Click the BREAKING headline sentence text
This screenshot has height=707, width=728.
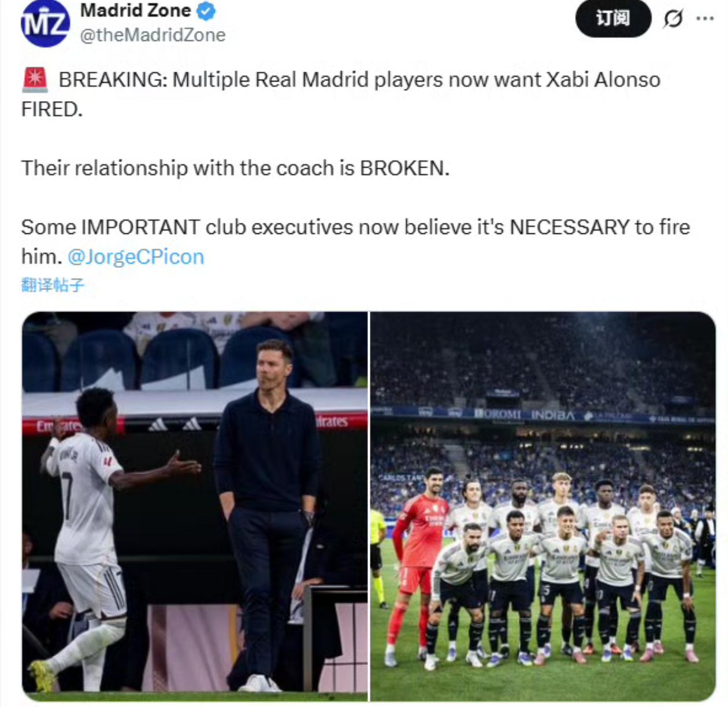tap(341, 94)
